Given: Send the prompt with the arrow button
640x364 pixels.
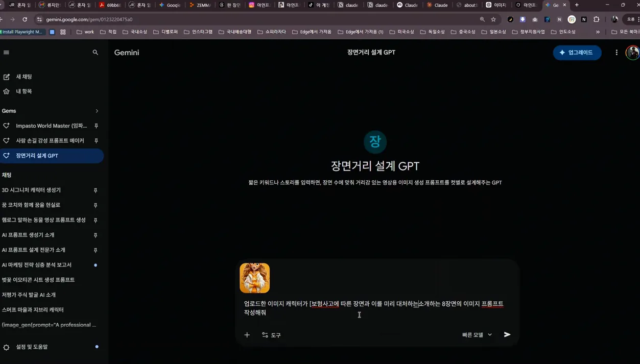Looking at the screenshot, I should pyautogui.click(x=507, y=334).
